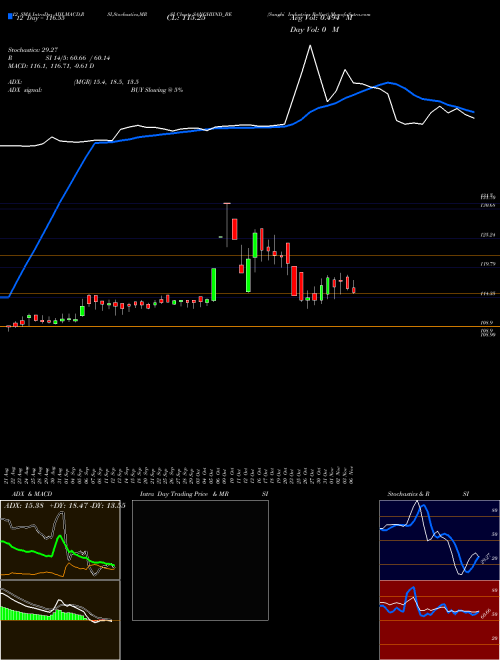Click the last red candlestick in the chart
Image resolution: width=500 pixels, height=660 pixels.
[354, 290]
